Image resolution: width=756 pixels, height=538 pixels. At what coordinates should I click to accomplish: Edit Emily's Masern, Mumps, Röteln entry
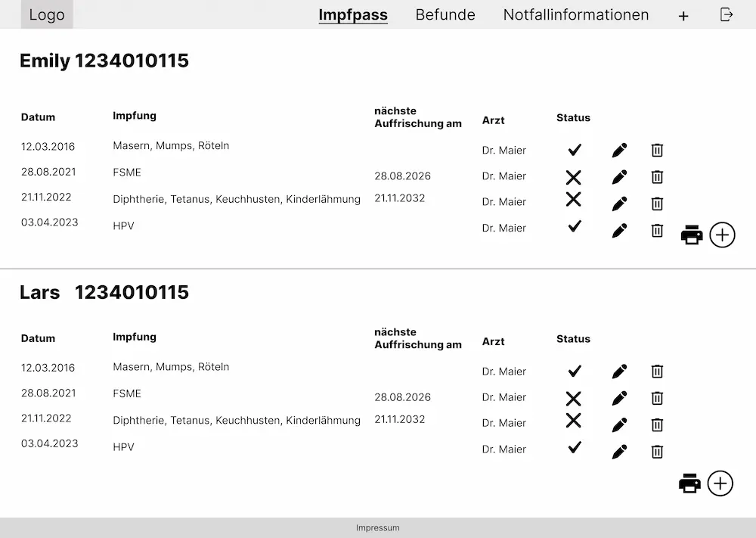pos(619,151)
